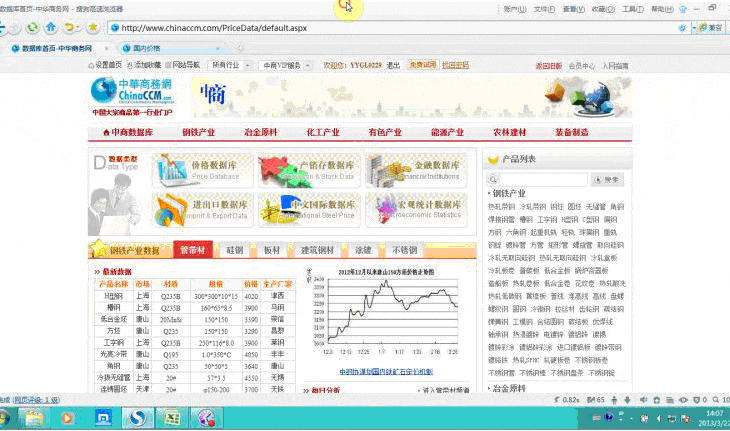
Task: Open the Excel icon in the taskbar
Action: tap(171, 416)
